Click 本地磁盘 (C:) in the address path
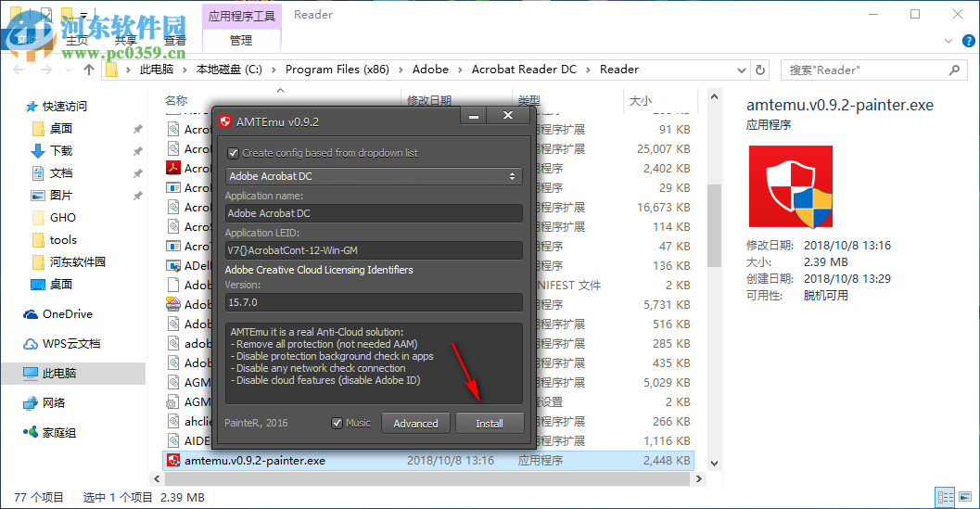This screenshot has height=509, width=980. (x=229, y=70)
